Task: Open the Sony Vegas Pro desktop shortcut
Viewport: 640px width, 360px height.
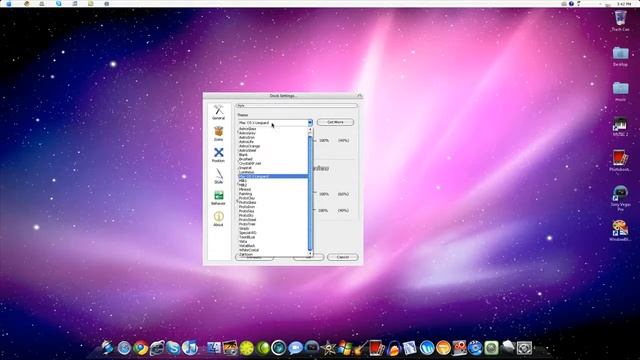Action: click(620, 198)
